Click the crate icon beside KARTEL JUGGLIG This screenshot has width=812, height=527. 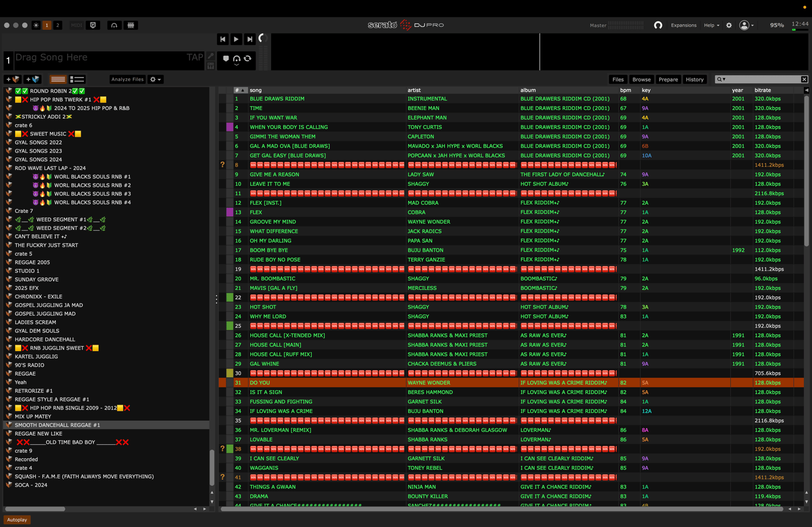pos(9,357)
